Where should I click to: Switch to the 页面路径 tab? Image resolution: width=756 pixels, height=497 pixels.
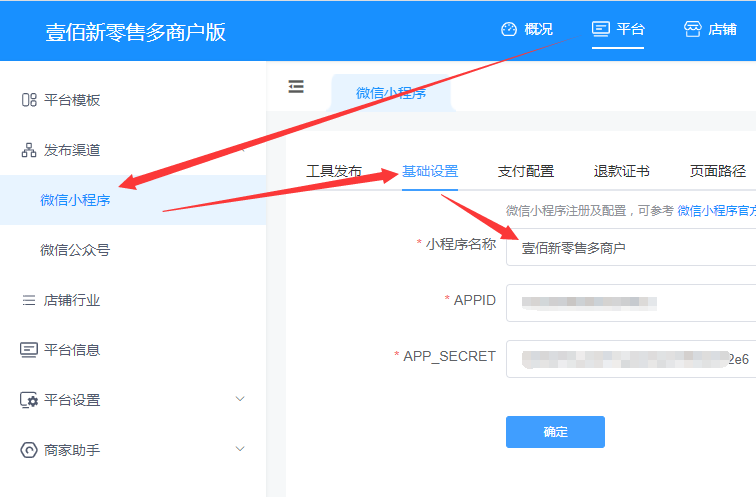[x=718, y=171]
